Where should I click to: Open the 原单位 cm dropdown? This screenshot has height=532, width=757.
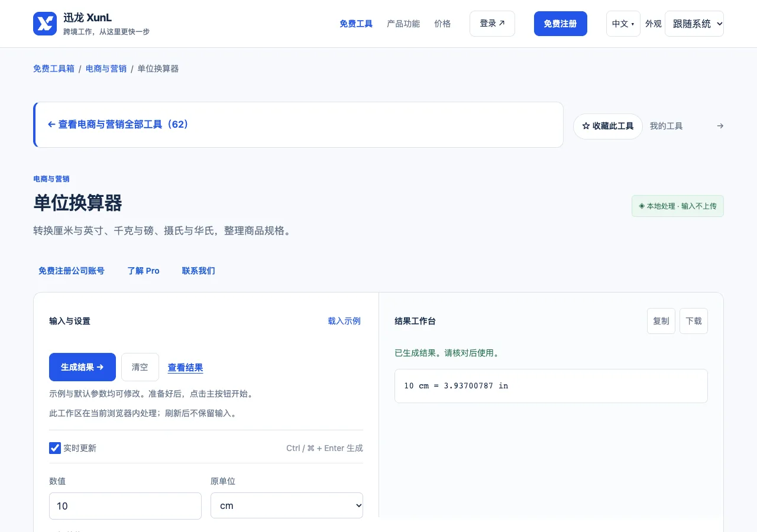click(x=287, y=505)
